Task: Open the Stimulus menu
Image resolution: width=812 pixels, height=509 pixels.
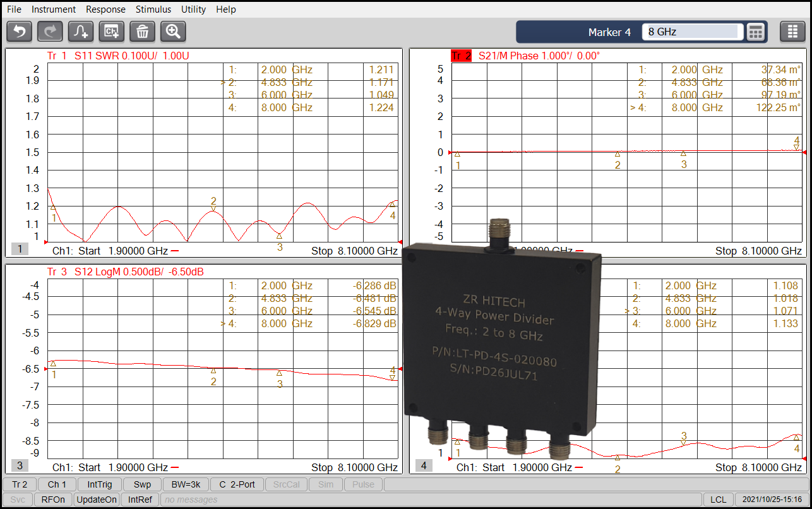Action: coord(153,9)
